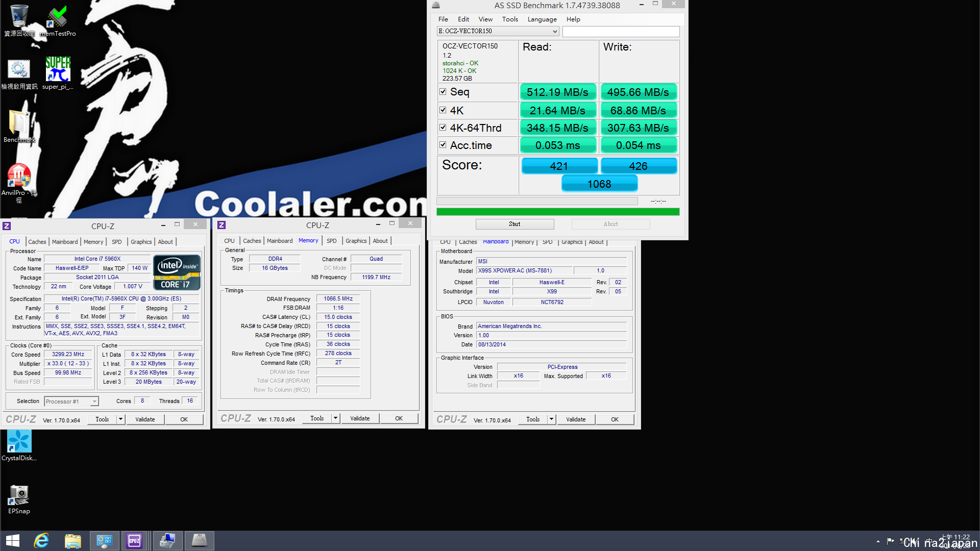Open the Edit menu in AS SSD
This screenshot has width=980, height=551.
click(463, 19)
